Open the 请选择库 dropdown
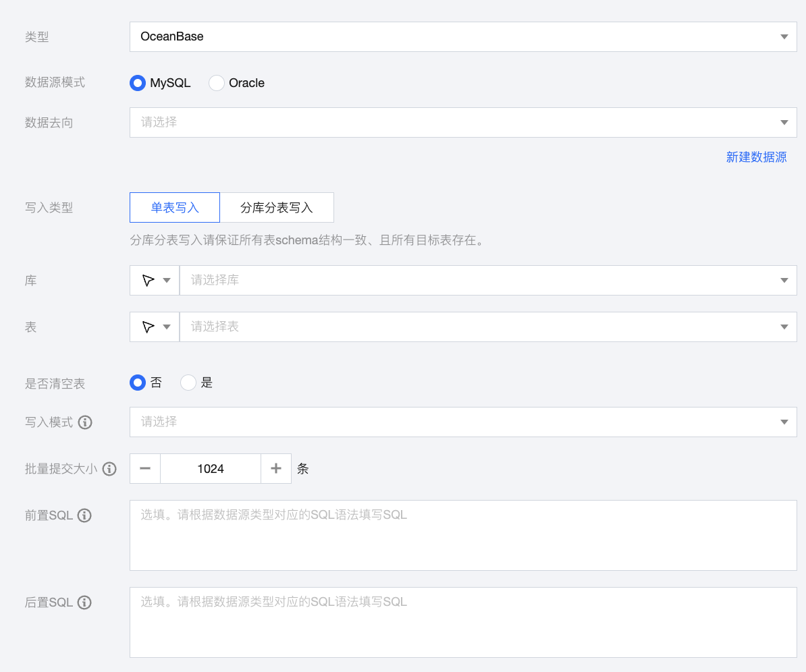 pyautogui.click(x=487, y=281)
